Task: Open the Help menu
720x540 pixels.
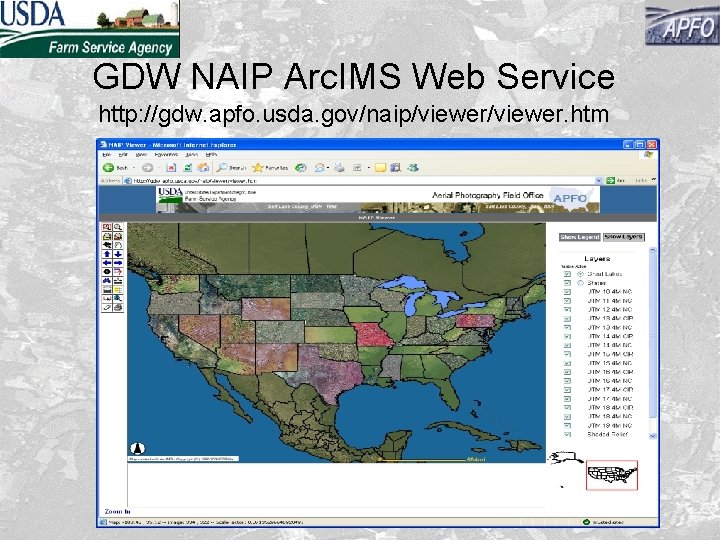Action: coord(211,155)
